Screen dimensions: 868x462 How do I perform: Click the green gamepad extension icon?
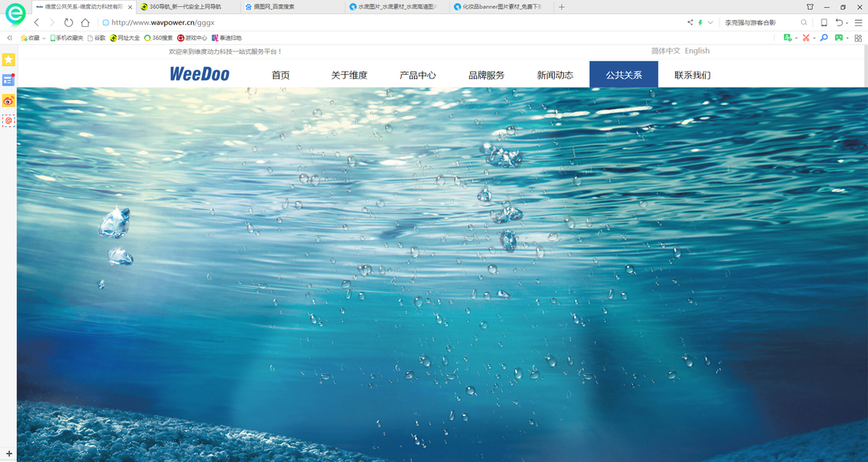click(x=839, y=38)
